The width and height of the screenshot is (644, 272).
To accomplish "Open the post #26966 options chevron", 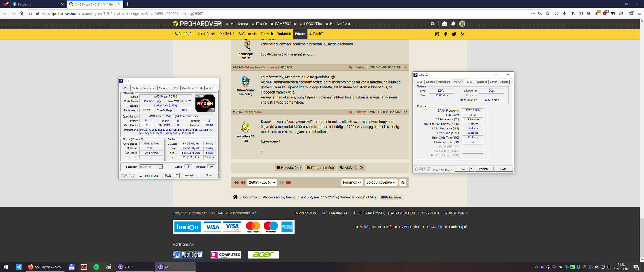I will (x=406, y=67).
